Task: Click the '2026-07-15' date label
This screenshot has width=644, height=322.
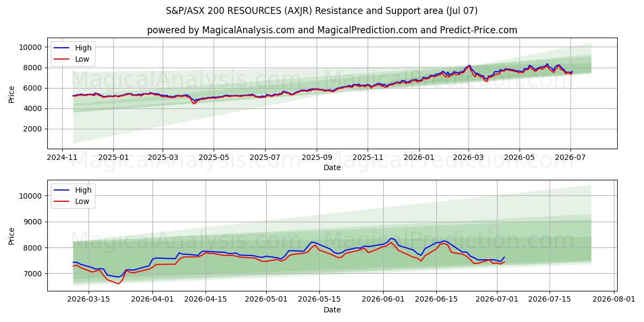Action: tap(550, 300)
